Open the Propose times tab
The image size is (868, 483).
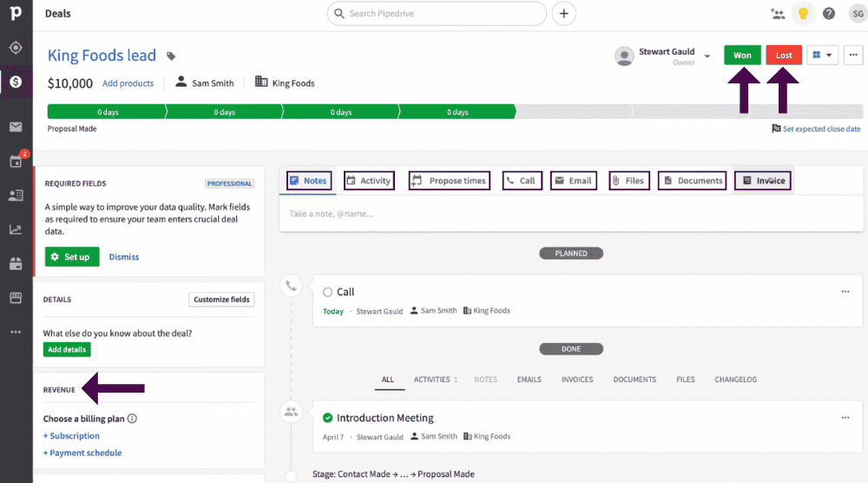(x=450, y=181)
